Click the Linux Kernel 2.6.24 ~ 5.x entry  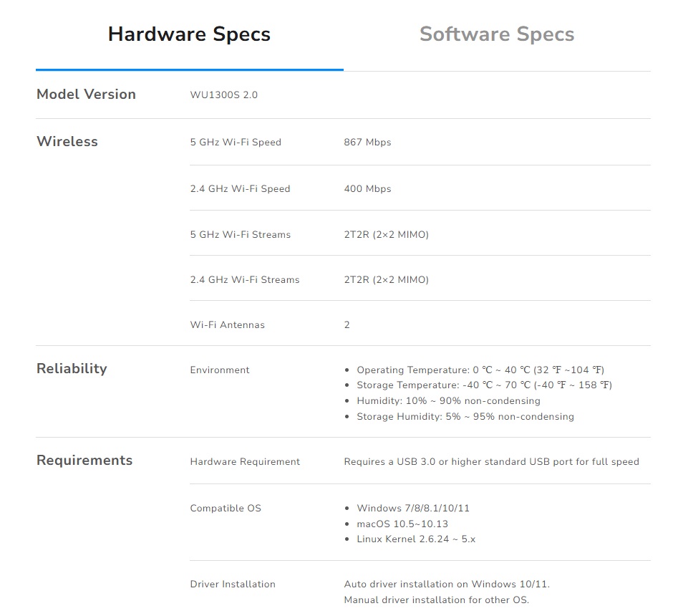pos(415,539)
